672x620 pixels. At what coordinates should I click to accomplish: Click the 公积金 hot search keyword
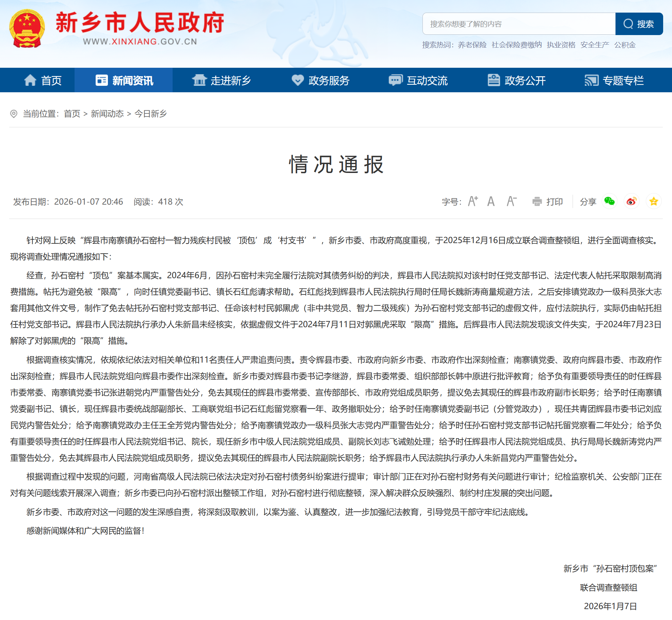coord(625,45)
